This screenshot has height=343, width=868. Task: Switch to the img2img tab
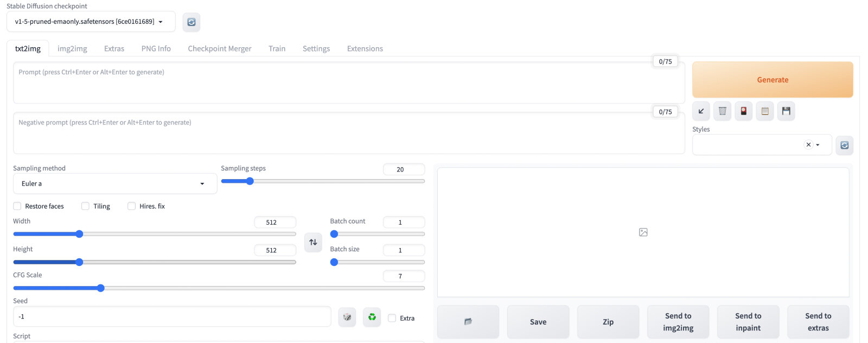(x=72, y=48)
